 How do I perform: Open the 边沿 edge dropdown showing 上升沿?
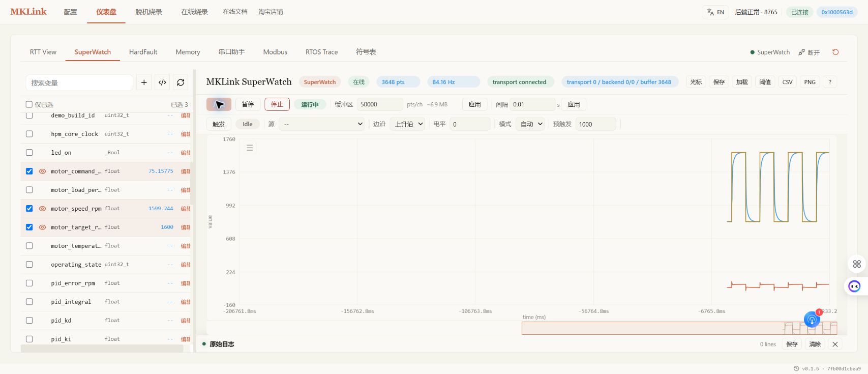[x=407, y=124]
